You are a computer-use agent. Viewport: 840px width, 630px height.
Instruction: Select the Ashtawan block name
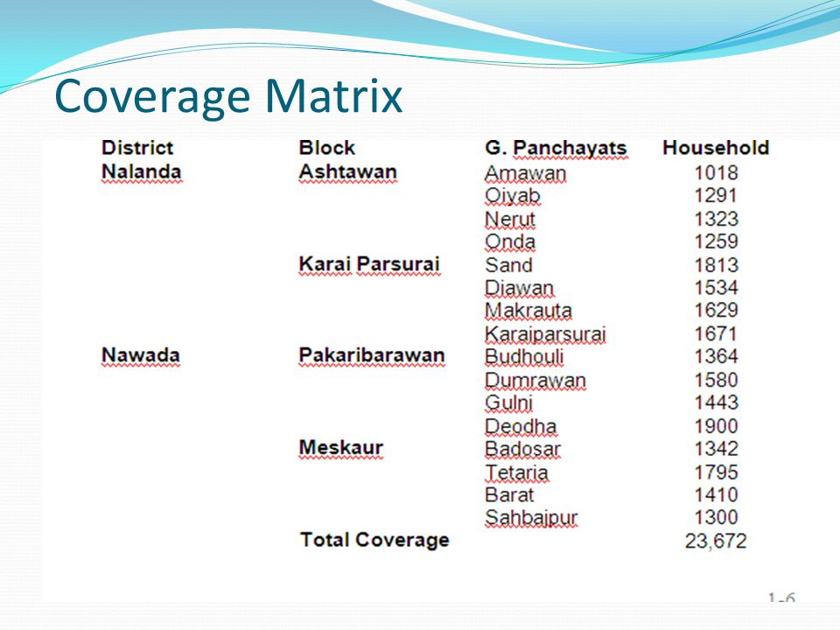[347, 172]
